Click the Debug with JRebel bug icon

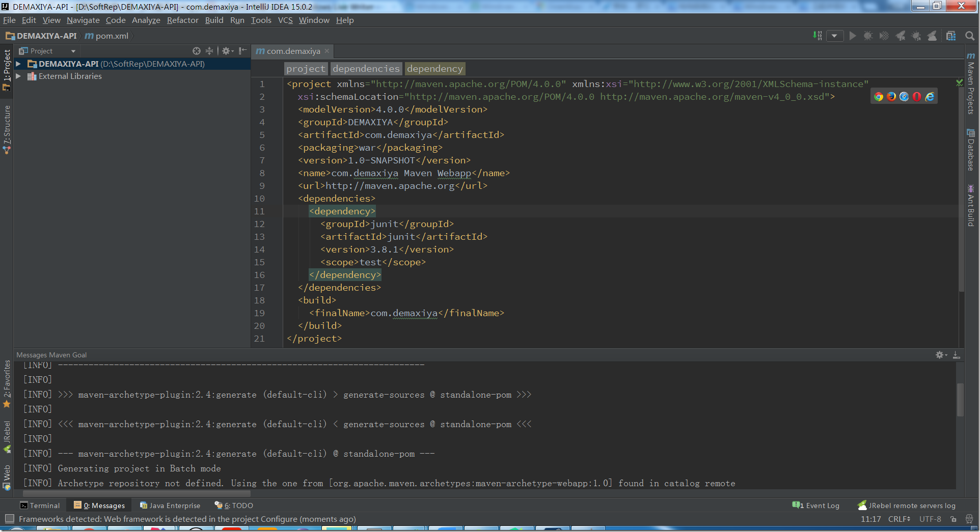pyautogui.click(x=916, y=36)
